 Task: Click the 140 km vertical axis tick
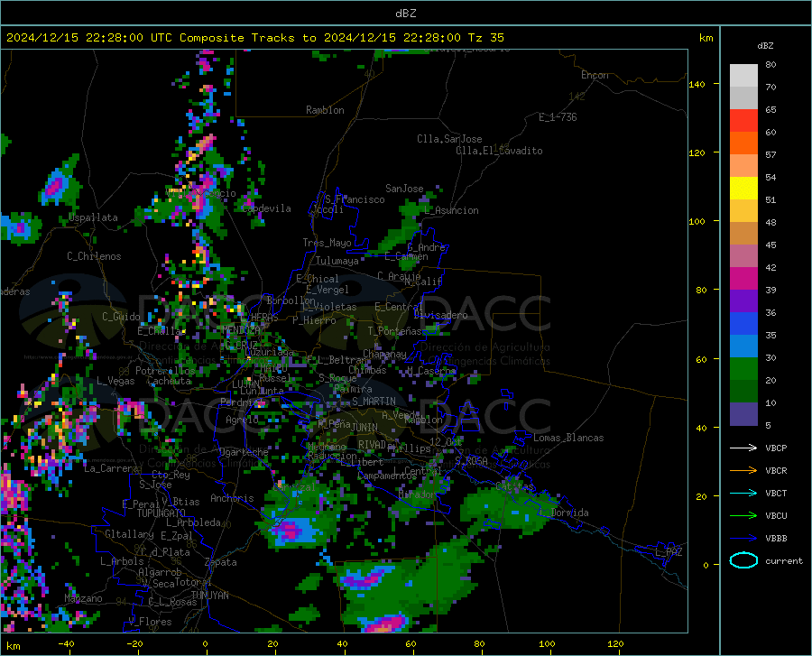coord(697,84)
